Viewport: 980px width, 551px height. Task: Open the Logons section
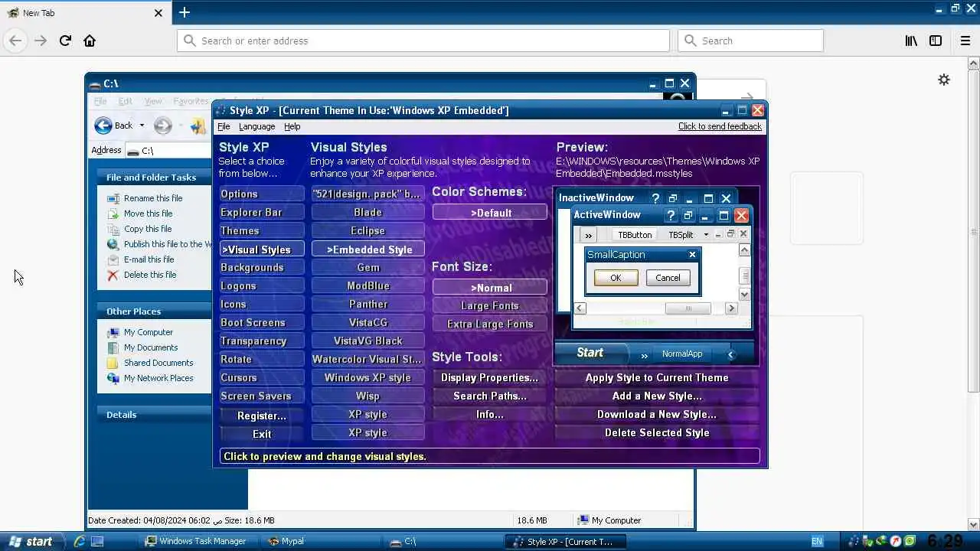[262, 286]
